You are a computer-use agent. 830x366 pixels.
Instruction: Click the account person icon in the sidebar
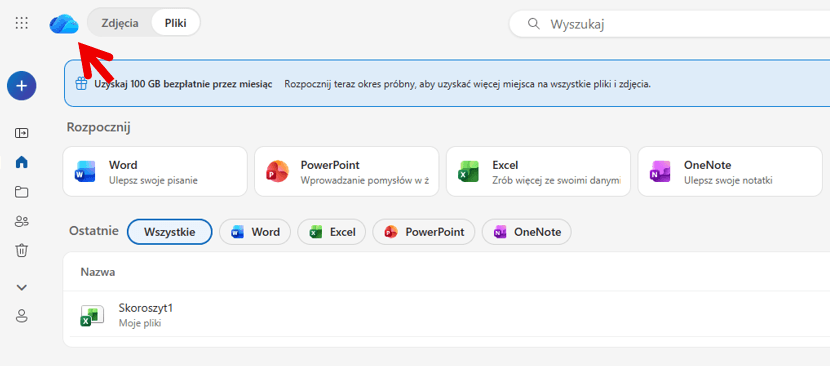click(21, 316)
